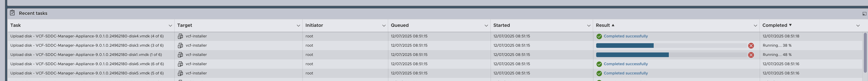This screenshot has height=81, width=868.
Task: Open the Target column dropdown menu
Action: (x=298, y=25)
